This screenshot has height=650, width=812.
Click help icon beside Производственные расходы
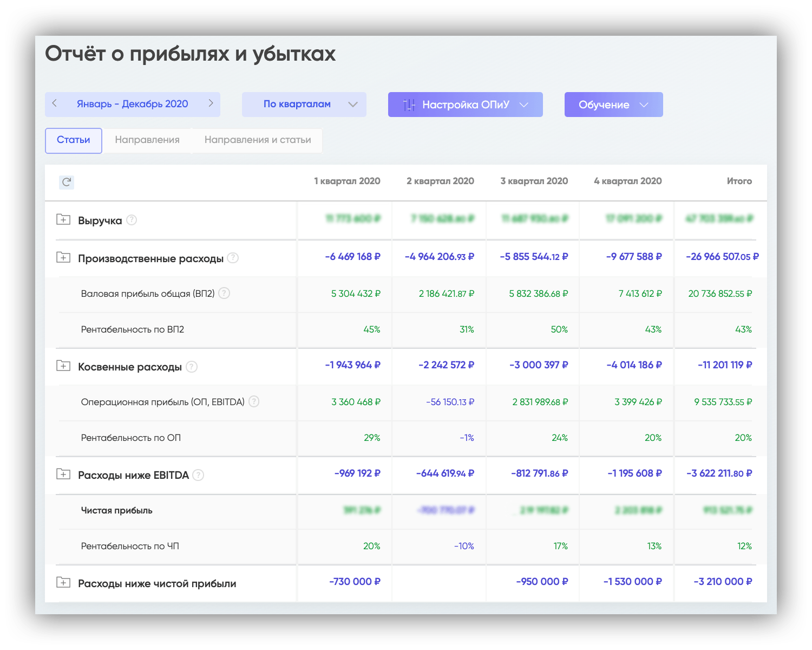point(233,258)
